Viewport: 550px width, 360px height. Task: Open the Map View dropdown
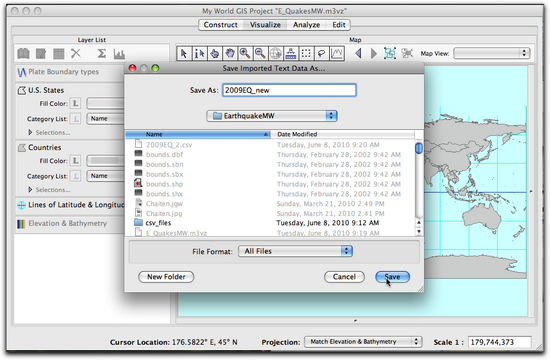pyautogui.click(x=492, y=53)
